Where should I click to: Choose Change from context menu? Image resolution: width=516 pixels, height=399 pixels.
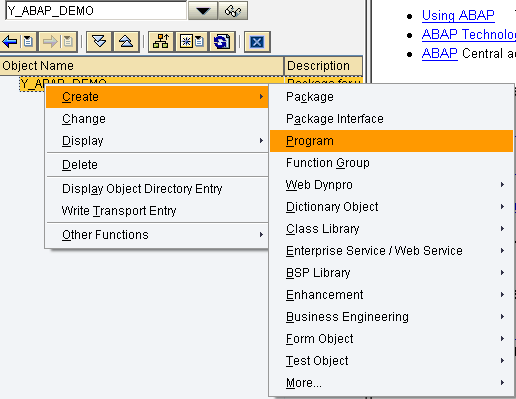[x=157, y=119]
